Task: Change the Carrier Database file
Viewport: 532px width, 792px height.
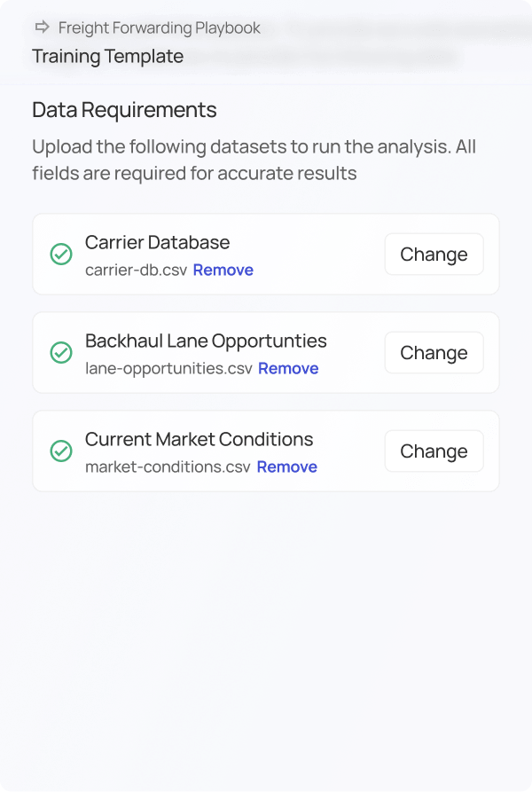Action: tap(434, 254)
